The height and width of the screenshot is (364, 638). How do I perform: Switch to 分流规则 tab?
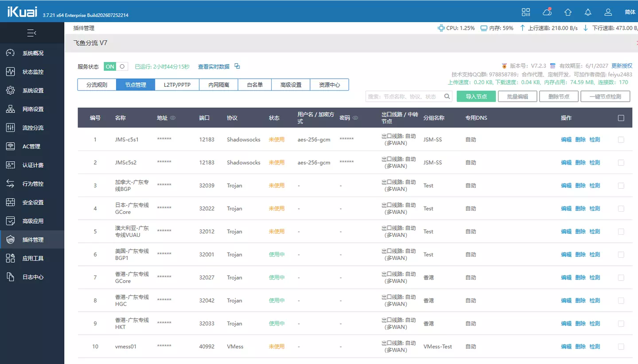pos(97,85)
